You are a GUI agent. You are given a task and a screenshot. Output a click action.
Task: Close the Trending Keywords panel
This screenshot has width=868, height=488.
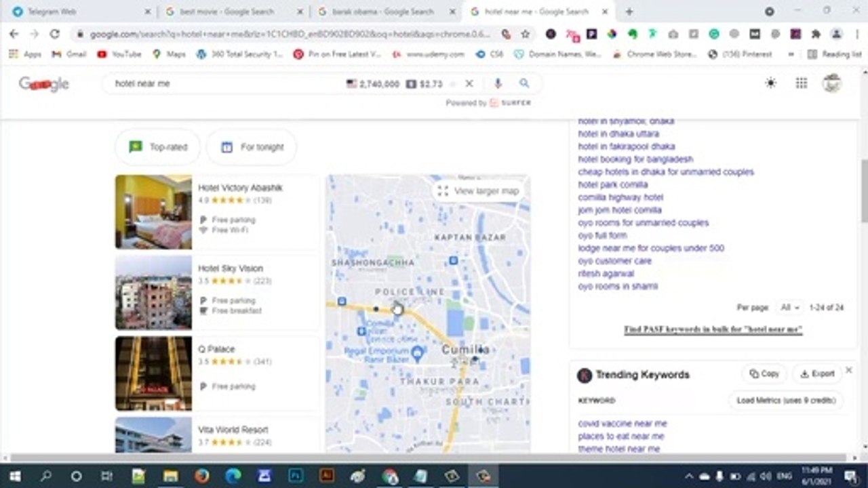[x=848, y=370]
